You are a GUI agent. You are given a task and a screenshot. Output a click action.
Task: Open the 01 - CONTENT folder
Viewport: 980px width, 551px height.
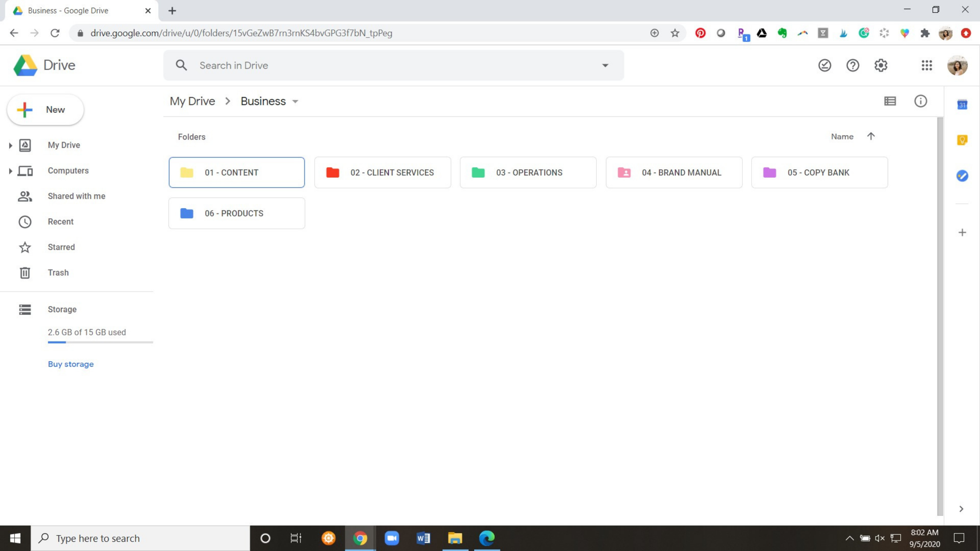click(236, 172)
